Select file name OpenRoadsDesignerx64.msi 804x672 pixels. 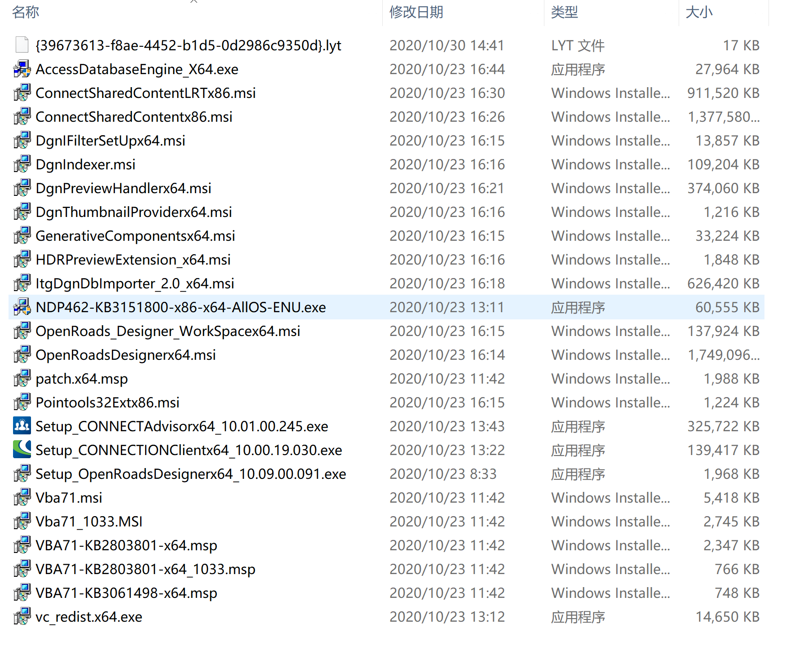pos(126,355)
